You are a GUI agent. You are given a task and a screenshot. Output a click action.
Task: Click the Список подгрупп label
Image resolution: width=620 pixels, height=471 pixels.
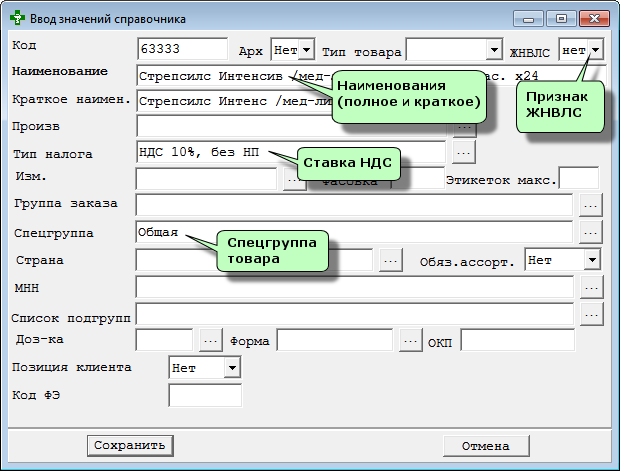tap(71, 318)
